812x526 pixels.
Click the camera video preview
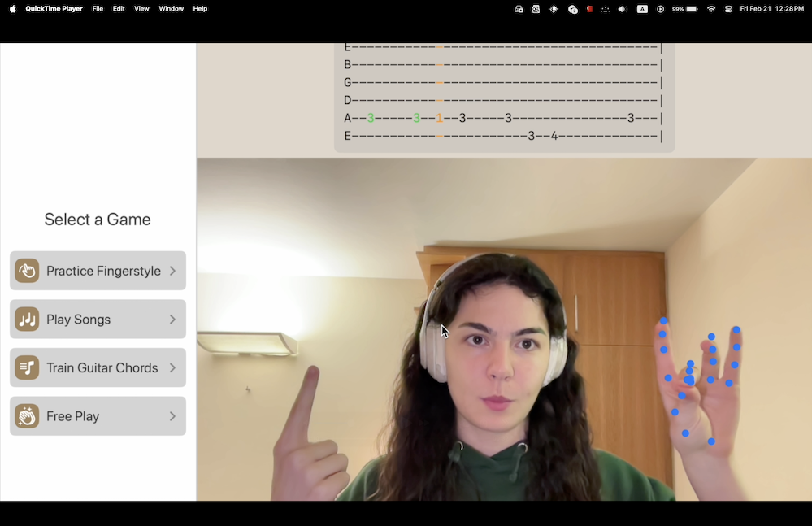coord(504,329)
